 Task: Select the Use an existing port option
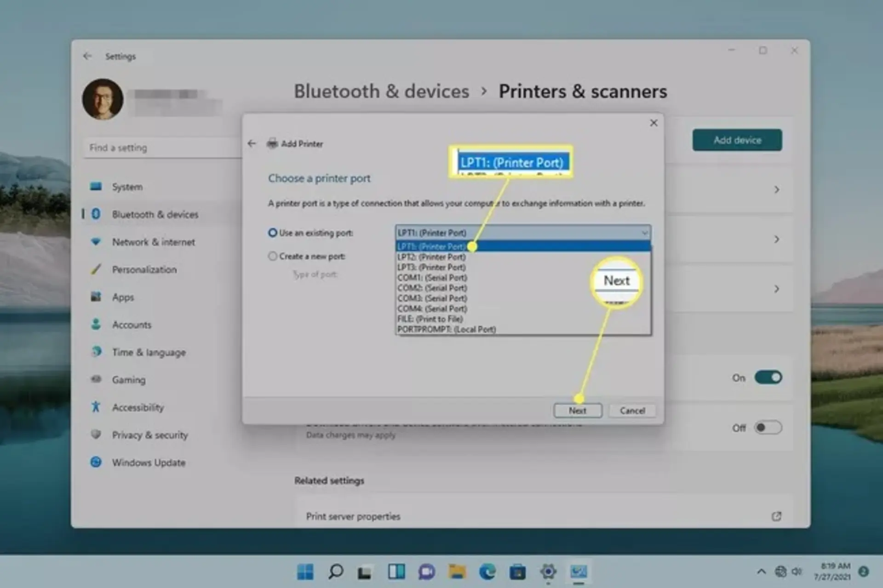[272, 233]
